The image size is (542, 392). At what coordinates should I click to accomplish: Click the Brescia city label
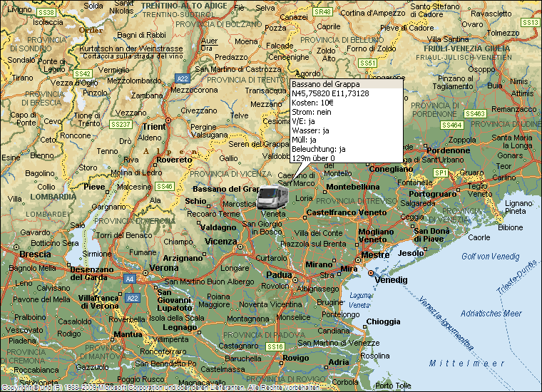tap(34, 254)
